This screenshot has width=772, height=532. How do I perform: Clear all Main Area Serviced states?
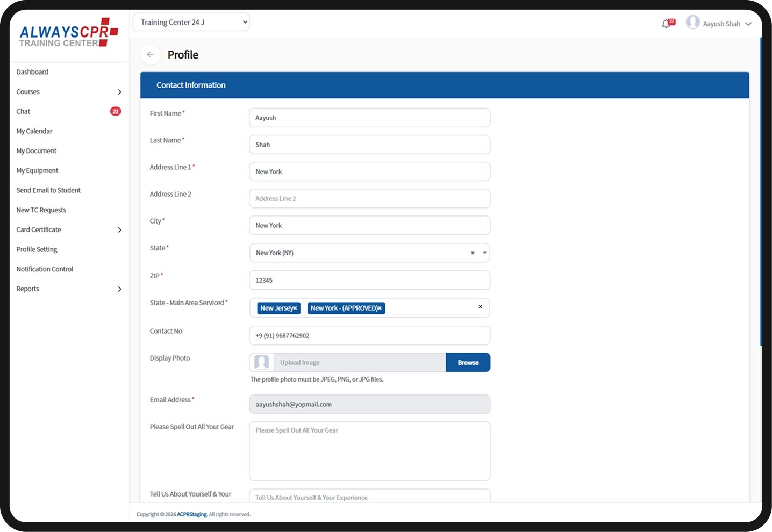point(480,307)
